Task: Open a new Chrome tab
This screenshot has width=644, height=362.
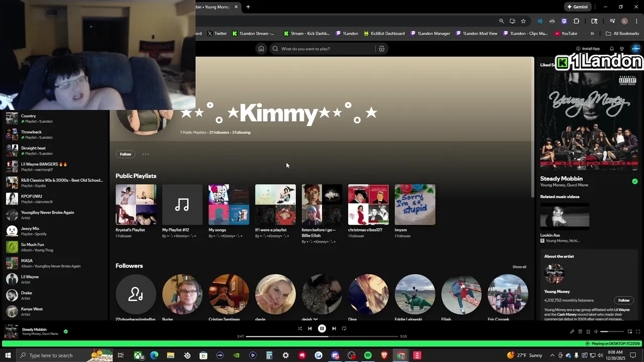Action: point(248,7)
